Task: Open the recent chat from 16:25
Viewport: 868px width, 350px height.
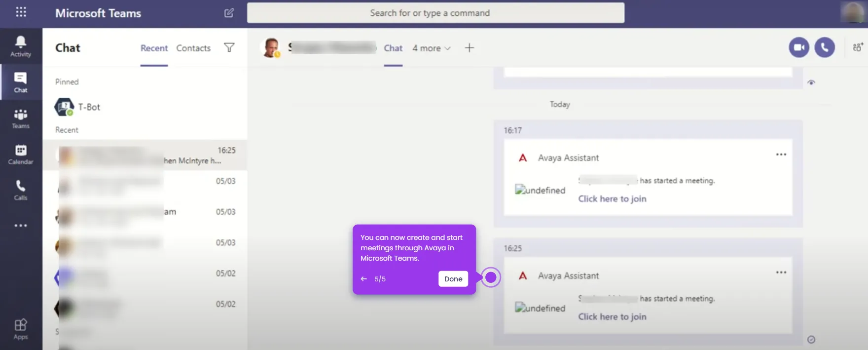Action: coord(145,155)
